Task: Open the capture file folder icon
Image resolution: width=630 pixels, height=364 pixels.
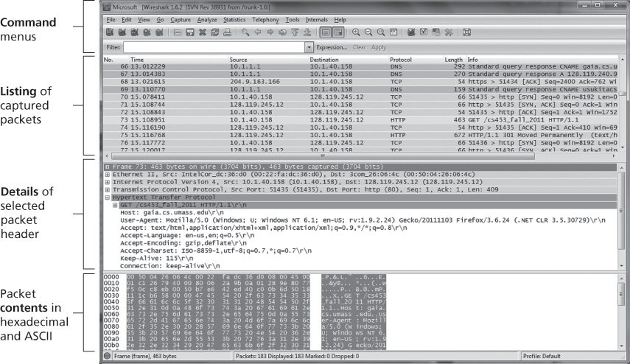Action: pos(178,32)
